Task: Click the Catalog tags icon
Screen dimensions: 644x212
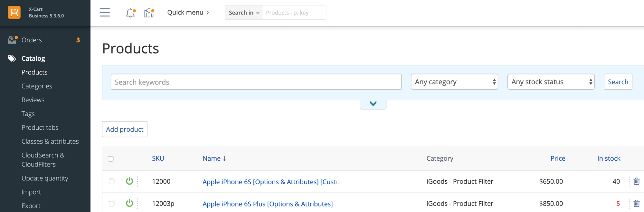Action: (12, 58)
